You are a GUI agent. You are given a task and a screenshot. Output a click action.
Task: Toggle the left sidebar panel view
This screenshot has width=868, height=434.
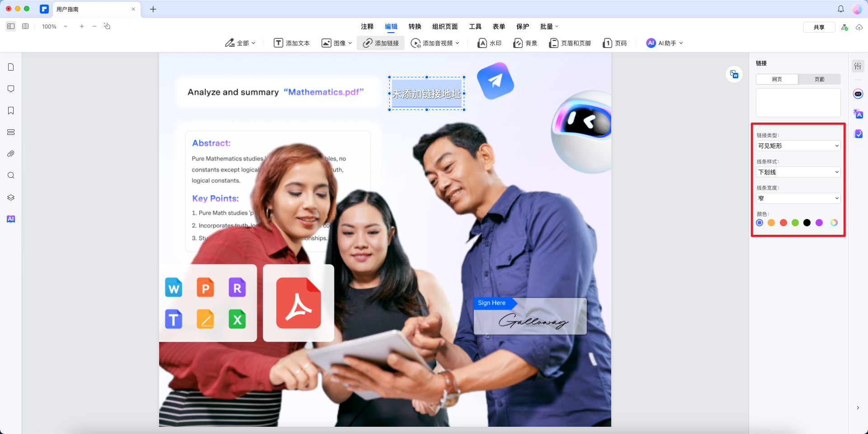click(x=11, y=26)
